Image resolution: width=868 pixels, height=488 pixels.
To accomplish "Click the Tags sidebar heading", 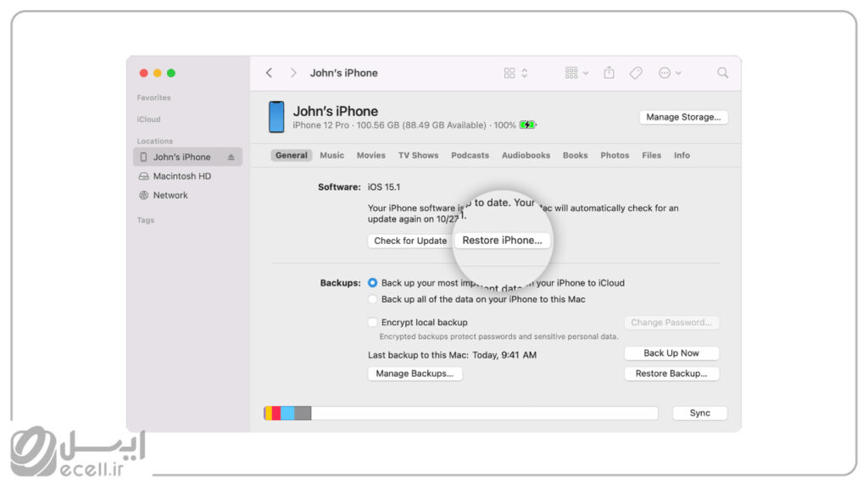I will [x=146, y=220].
